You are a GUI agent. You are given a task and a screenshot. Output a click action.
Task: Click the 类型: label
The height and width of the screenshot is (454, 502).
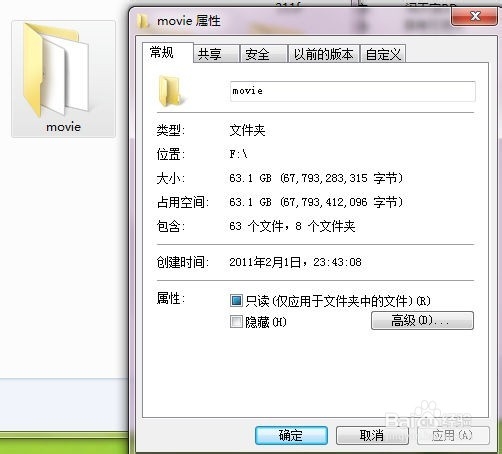pos(171,130)
